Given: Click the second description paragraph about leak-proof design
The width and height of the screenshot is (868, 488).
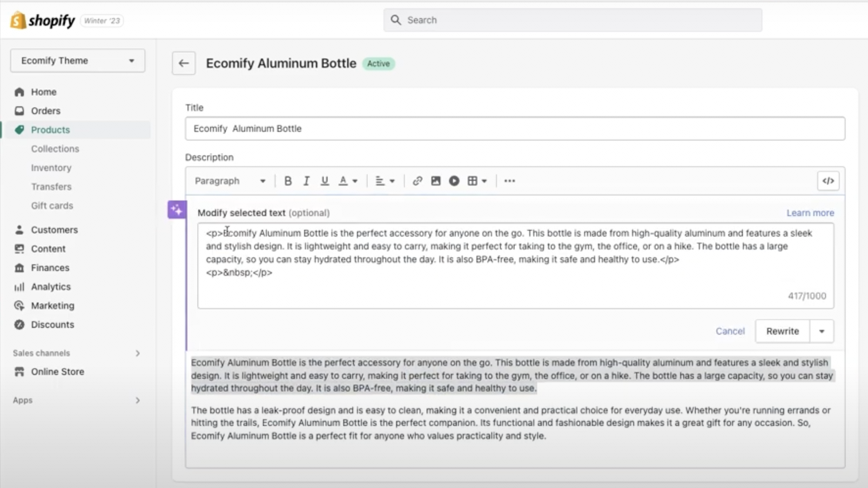Looking at the screenshot, I should [512, 423].
